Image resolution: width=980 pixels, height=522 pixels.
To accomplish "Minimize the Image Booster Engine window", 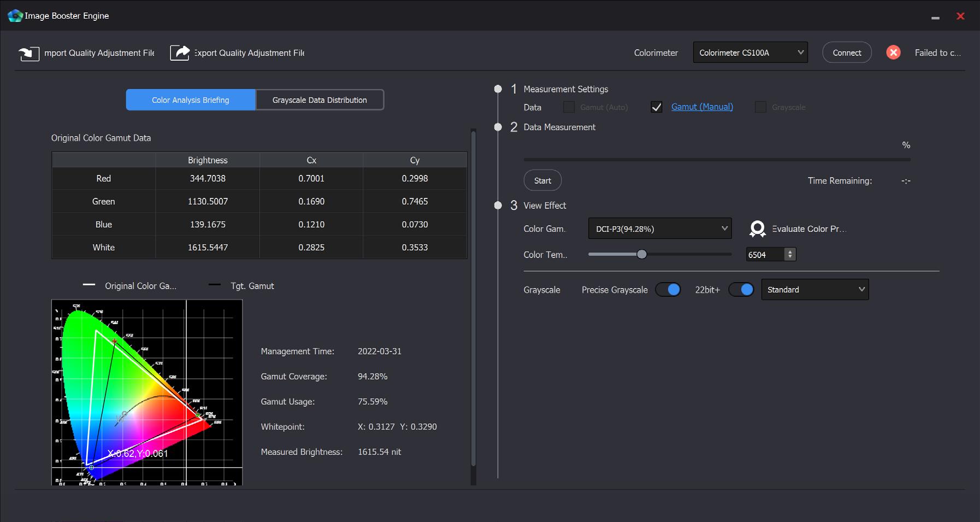I will [935, 17].
